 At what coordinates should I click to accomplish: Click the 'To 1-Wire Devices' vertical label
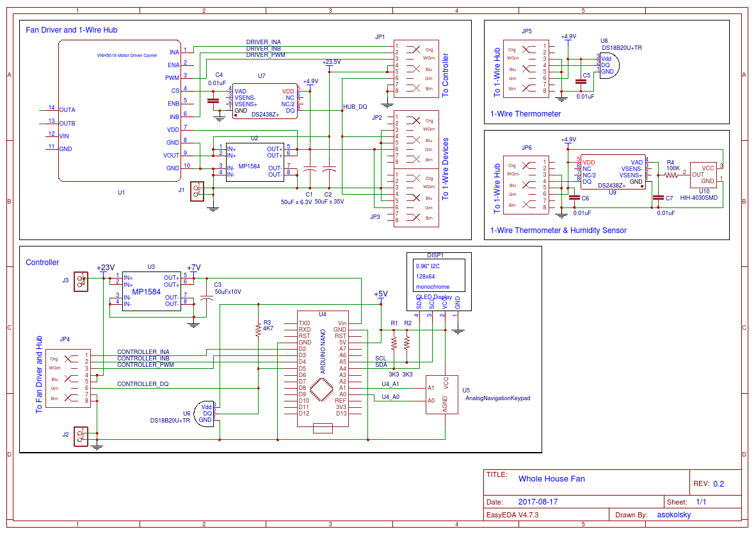pyautogui.click(x=446, y=169)
